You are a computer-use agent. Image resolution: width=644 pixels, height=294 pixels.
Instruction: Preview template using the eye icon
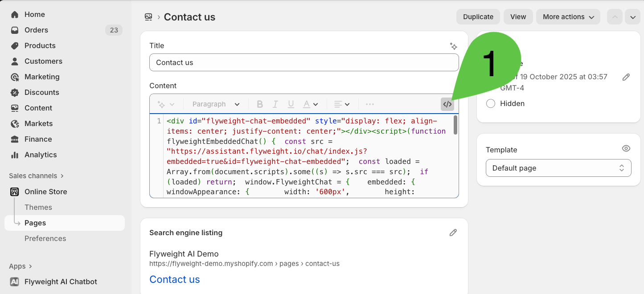pos(626,149)
